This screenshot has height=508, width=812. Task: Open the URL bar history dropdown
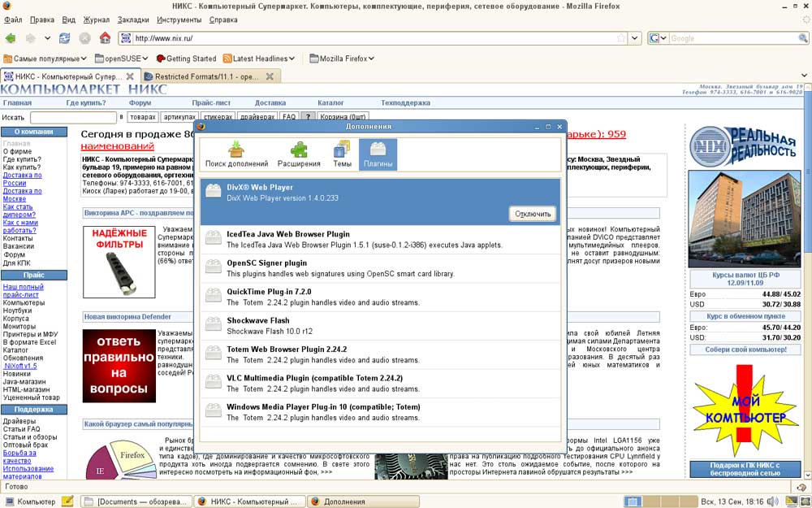(x=634, y=38)
